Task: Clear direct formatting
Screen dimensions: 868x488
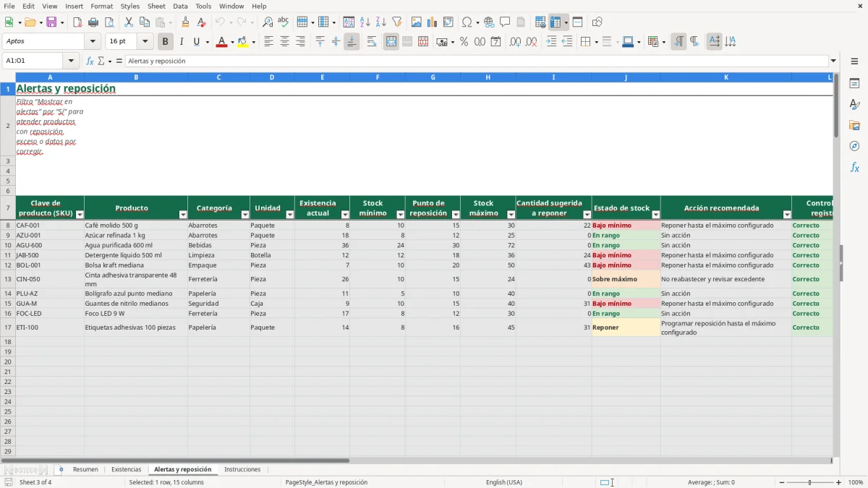Action: [201, 22]
